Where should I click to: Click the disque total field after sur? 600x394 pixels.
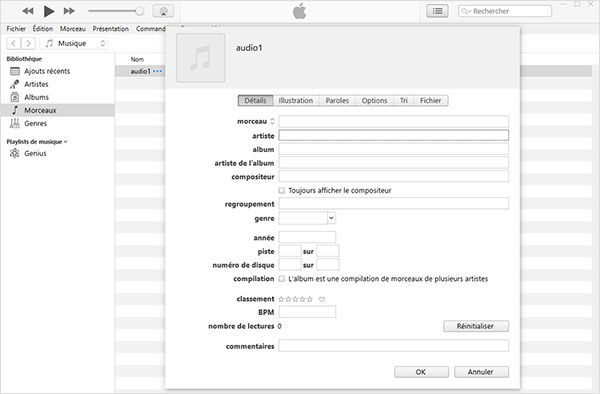[328, 265]
